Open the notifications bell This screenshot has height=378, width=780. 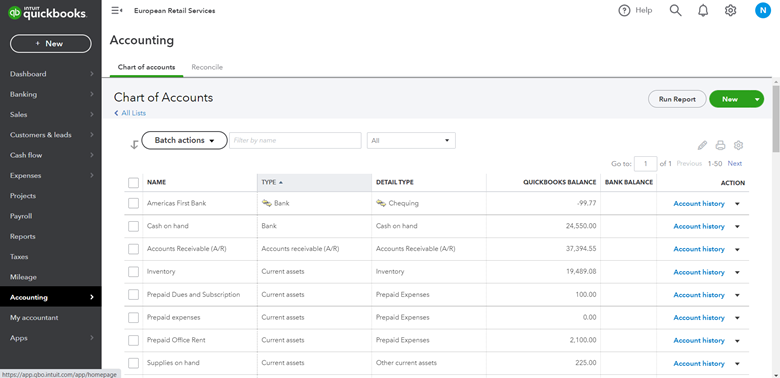click(x=703, y=10)
